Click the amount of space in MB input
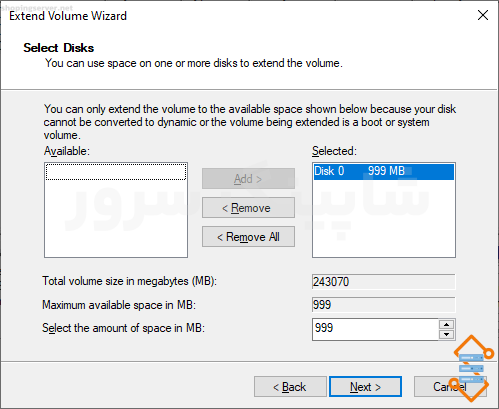Viewport: 499px width, 409px height. pos(375,329)
